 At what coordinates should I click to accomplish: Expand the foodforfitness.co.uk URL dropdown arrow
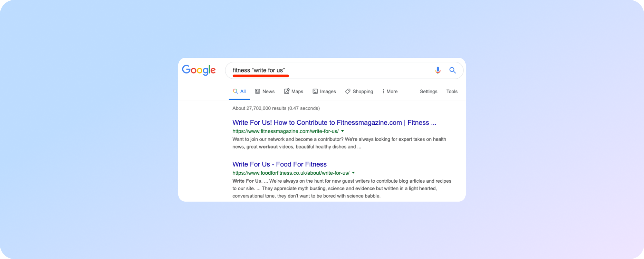click(353, 173)
